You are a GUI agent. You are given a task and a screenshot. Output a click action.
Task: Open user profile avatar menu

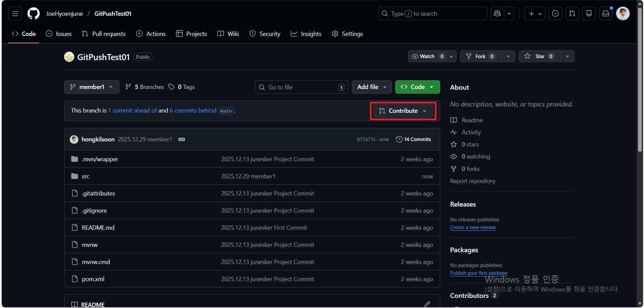click(623, 14)
